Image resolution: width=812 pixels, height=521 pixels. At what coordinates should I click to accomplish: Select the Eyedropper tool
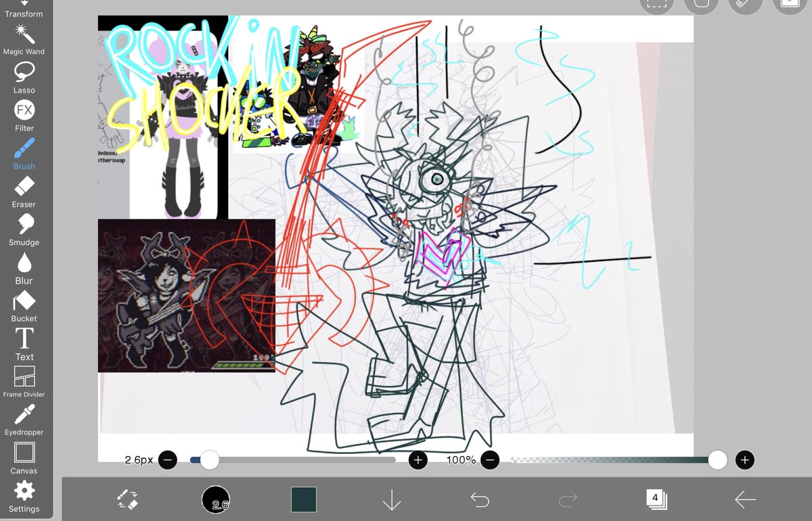[x=24, y=420]
